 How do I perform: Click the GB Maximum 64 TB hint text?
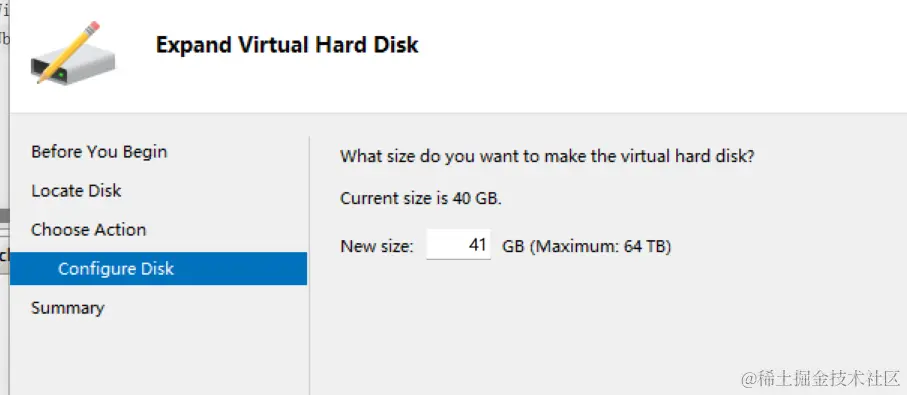coord(586,246)
